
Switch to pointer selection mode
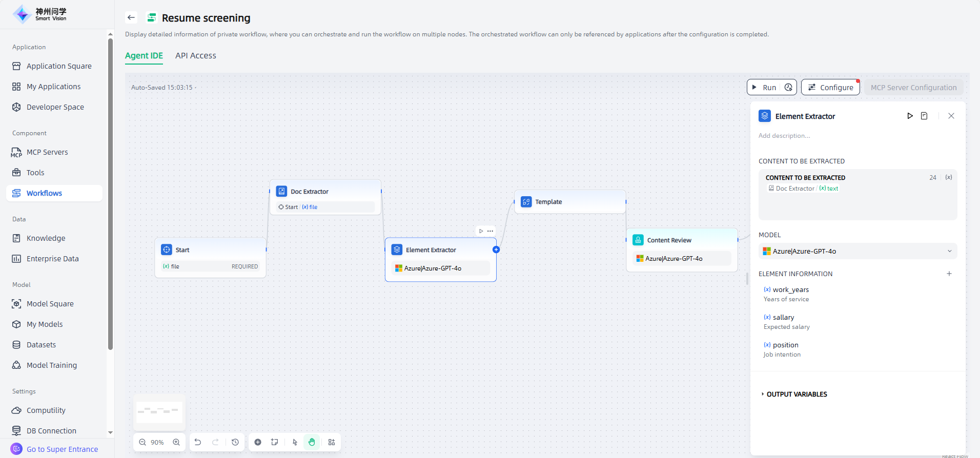tap(295, 442)
